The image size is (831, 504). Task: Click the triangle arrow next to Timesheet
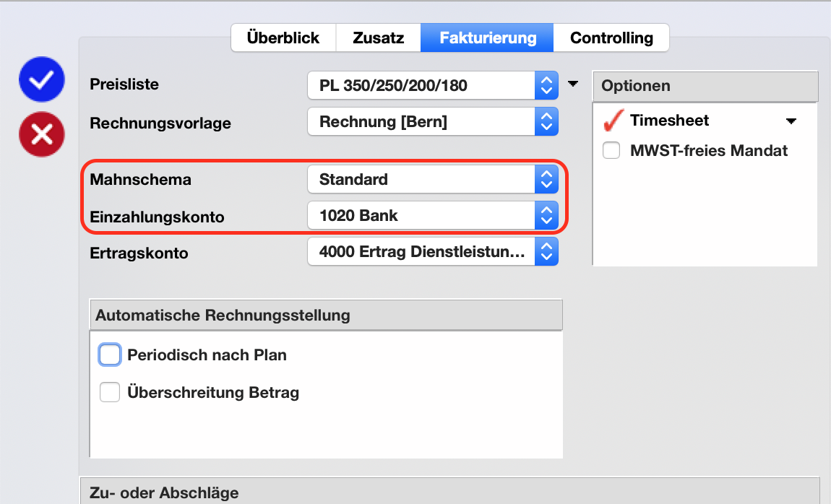[791, 121]
